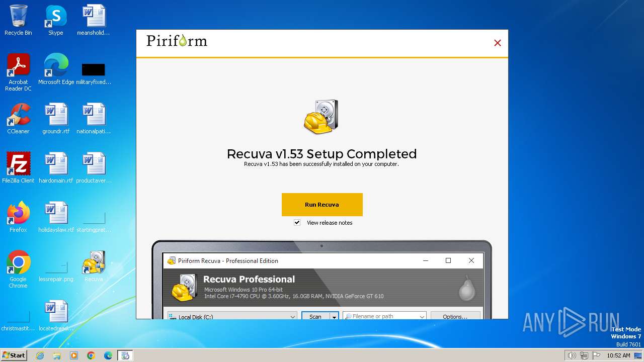Click the Show desktop button
Screen dimensions: 644x362
pyautogui.click(x=638, y=355)
